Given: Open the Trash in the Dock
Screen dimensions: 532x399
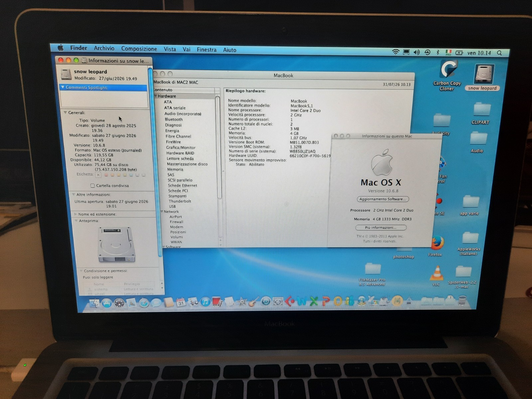Looking at the screenshot, I should coord(463,301).
